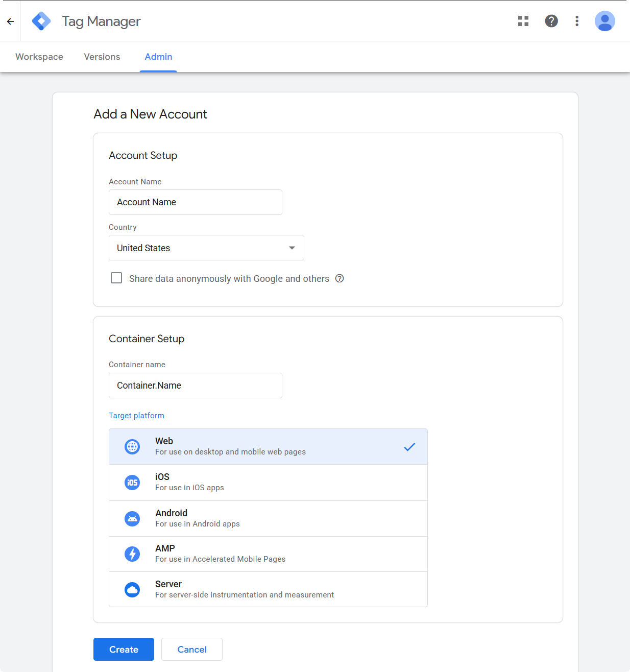The image size is (630, 672).
Task: Select Web as target platform
Action: pyautogui.click(x=268, y=447)
